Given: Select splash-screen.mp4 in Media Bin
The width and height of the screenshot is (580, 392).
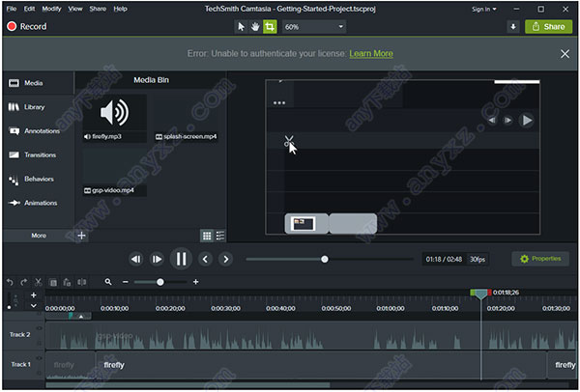Looking at the screenshot, I should [186, 118].
